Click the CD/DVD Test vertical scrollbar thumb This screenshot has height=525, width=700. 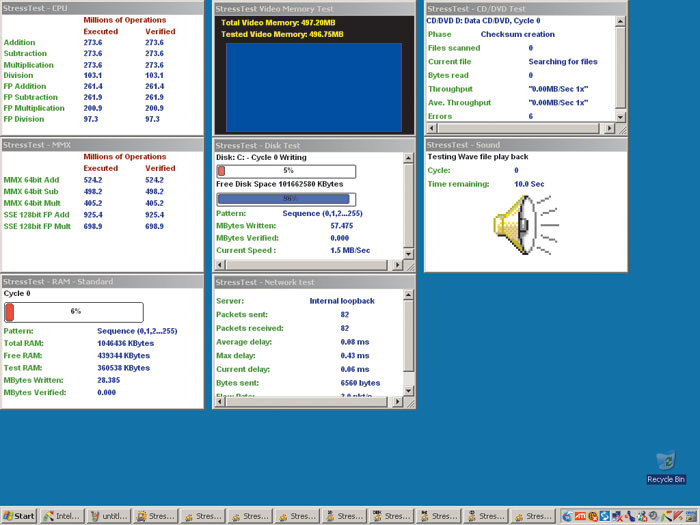[x=620, y=67]
